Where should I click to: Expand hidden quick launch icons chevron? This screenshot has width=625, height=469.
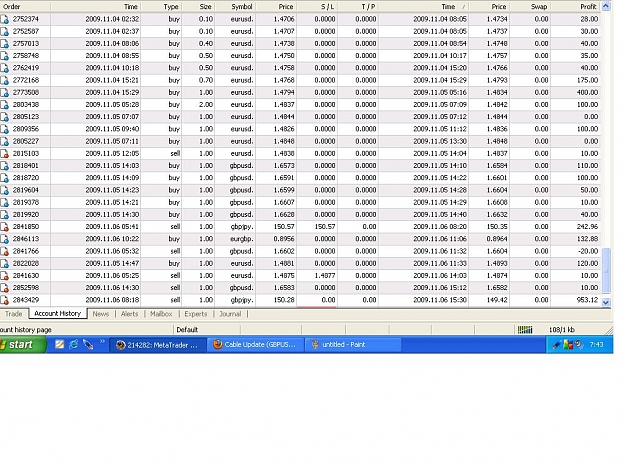(102, 341)
